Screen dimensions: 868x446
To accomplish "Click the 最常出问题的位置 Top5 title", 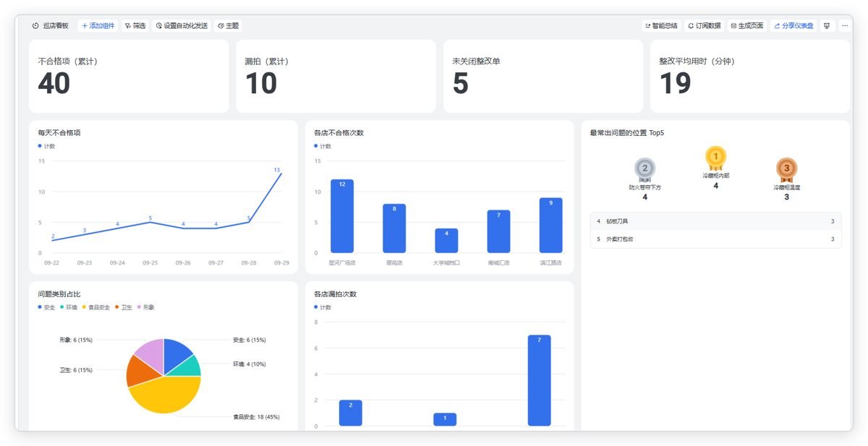I will [626, 133].
